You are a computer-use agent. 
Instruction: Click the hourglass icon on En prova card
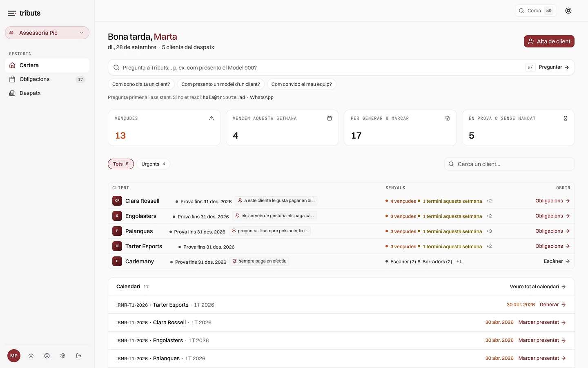coord(566,118)
